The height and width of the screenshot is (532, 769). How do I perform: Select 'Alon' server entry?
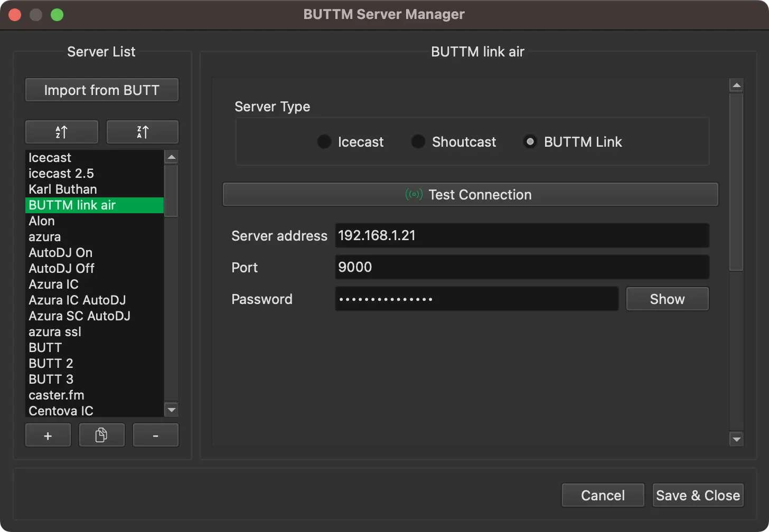click(x=95, y=221)
